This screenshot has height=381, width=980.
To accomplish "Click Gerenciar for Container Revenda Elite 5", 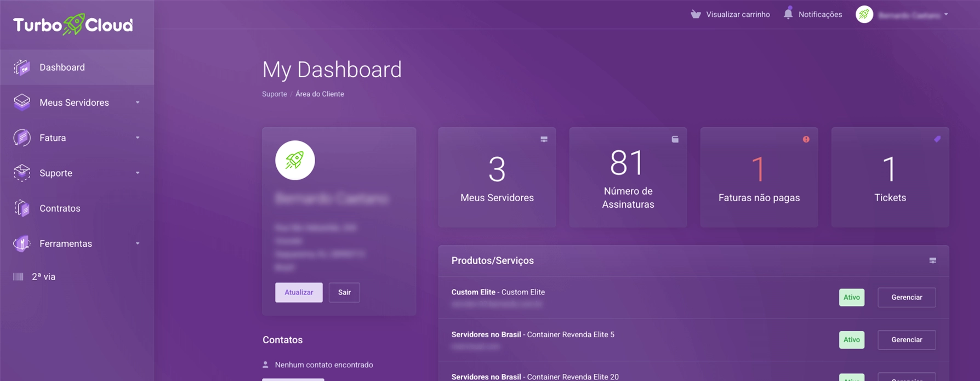I will click(x=907, y=340).
